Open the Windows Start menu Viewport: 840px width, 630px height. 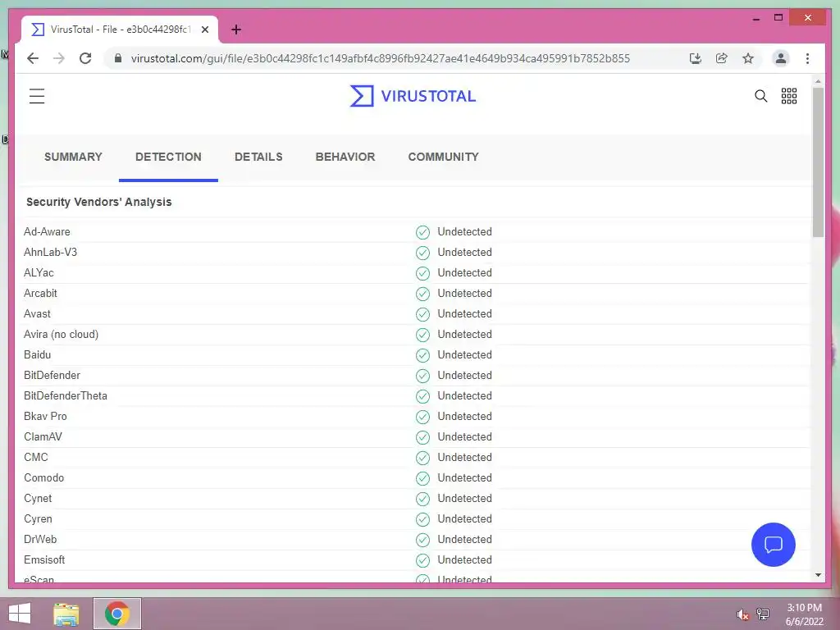[20, 614]
